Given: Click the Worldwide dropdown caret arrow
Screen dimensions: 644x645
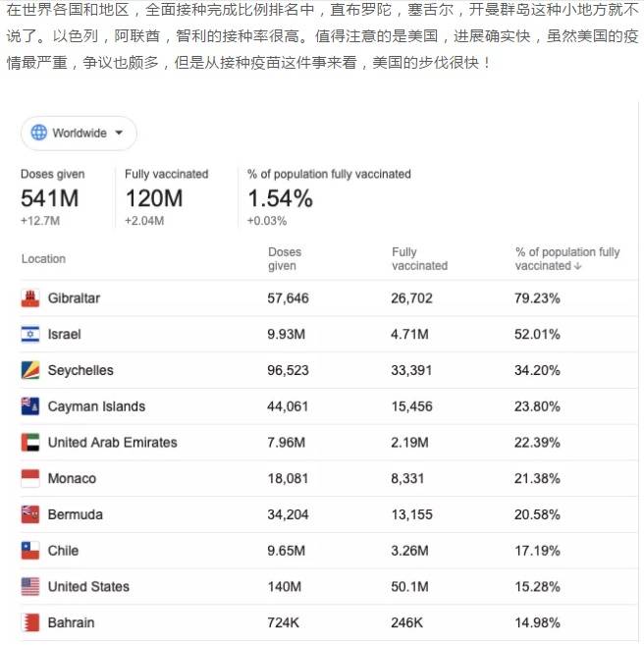Looking at the screenshot, I should tap(119, 133).
